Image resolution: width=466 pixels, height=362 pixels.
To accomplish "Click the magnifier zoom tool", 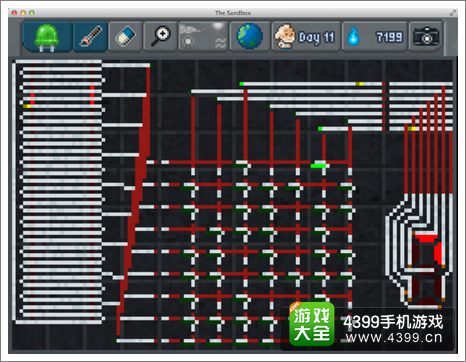I will click(161, 36).
